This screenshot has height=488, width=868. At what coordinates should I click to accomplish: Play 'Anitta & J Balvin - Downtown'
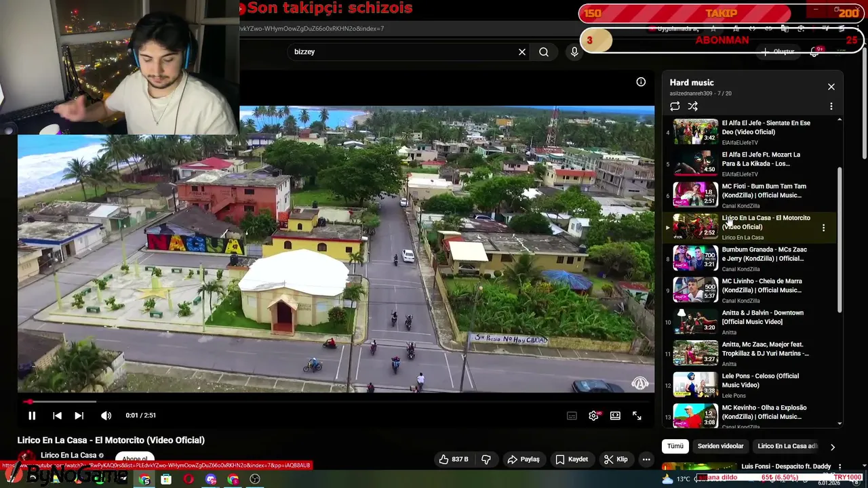click(751, 322)
